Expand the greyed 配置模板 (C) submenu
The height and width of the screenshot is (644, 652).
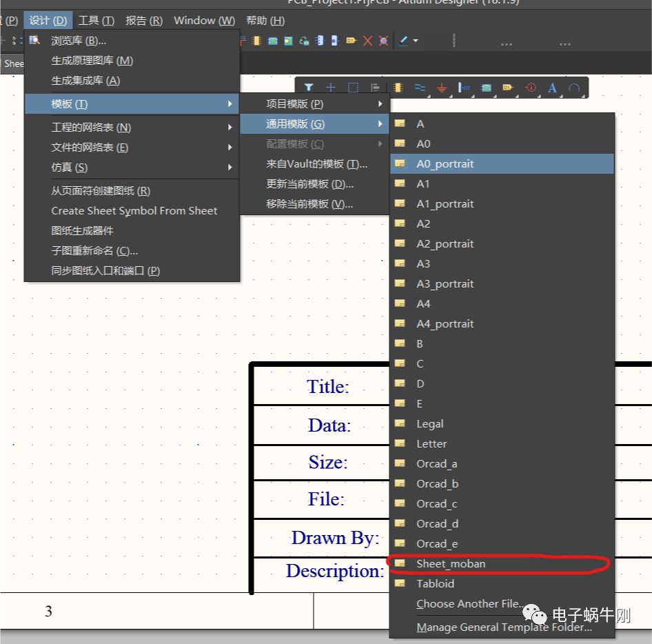click(x=315, y=144)
